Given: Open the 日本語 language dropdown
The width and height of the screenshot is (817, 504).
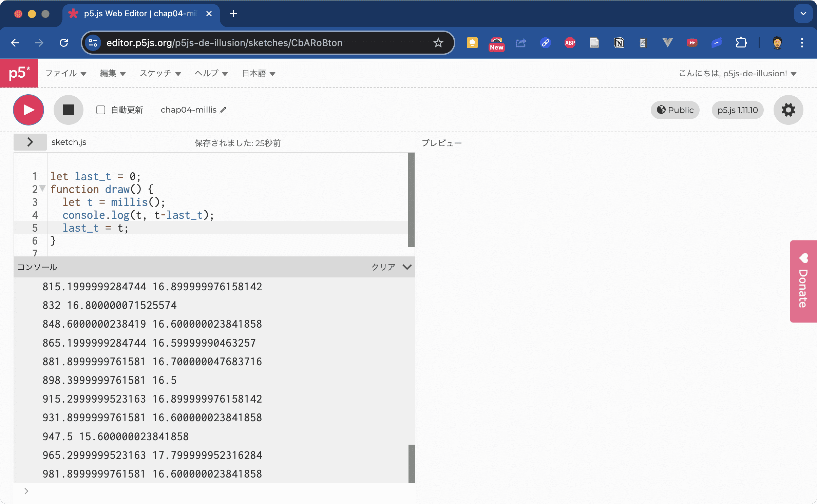Looking at the screenshot, I should pyautogui.click(x=258, y=73).
